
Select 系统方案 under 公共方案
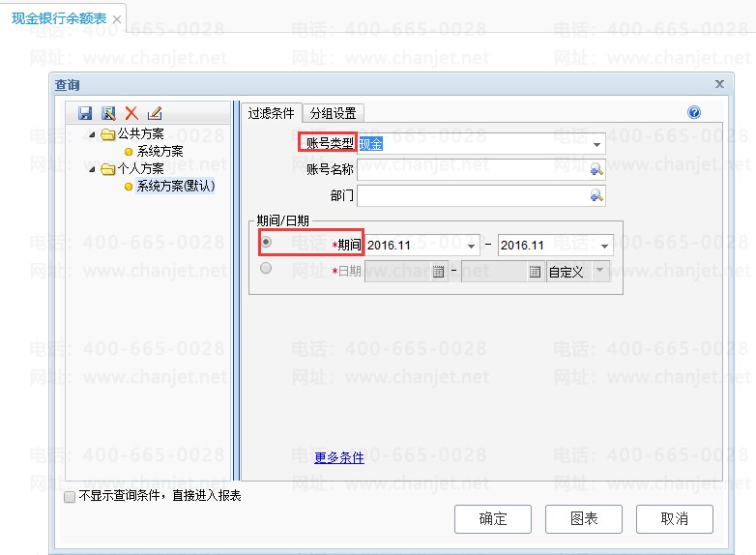click(x=160, y=152)
